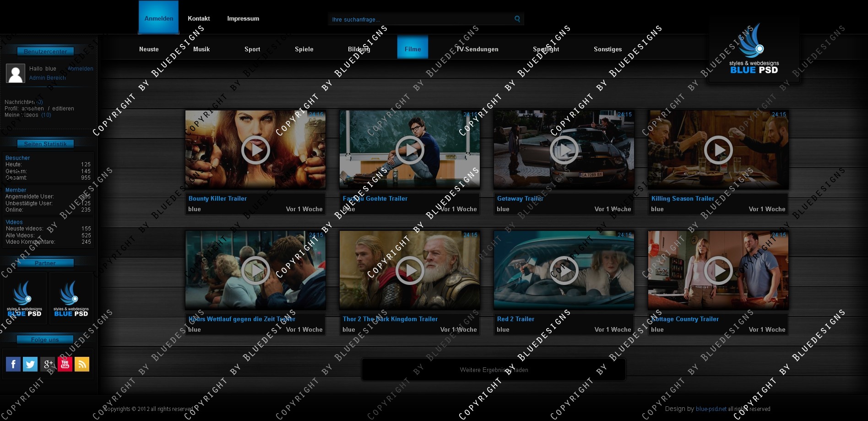Click the user avatar icon

point(16,73)
